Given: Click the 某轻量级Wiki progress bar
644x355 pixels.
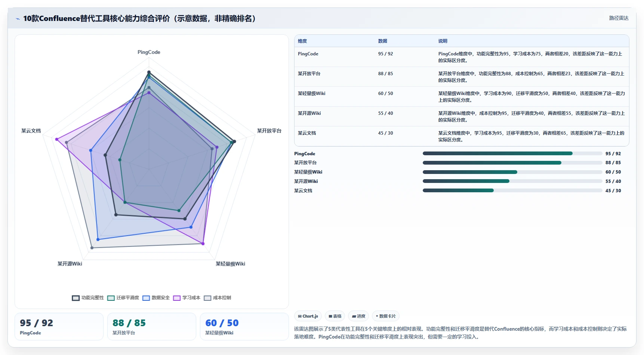Looking at the screenshot, I should pyautogui.click(x=512, y=172).
